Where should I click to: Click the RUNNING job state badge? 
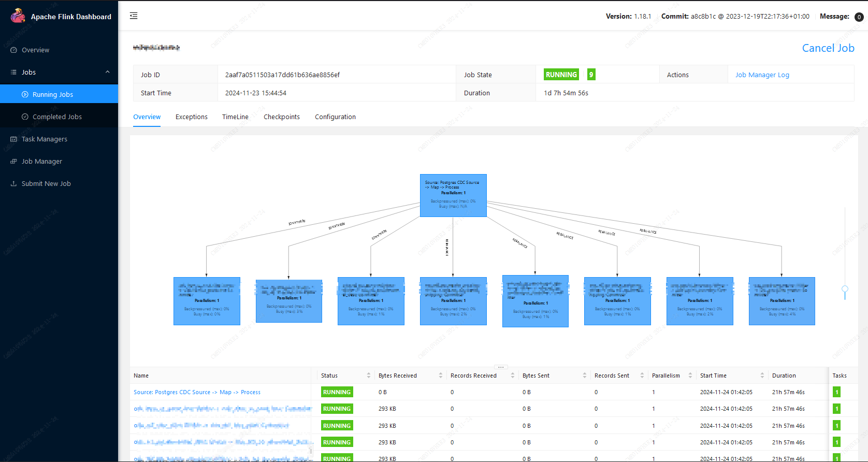(x=561, y=75)
